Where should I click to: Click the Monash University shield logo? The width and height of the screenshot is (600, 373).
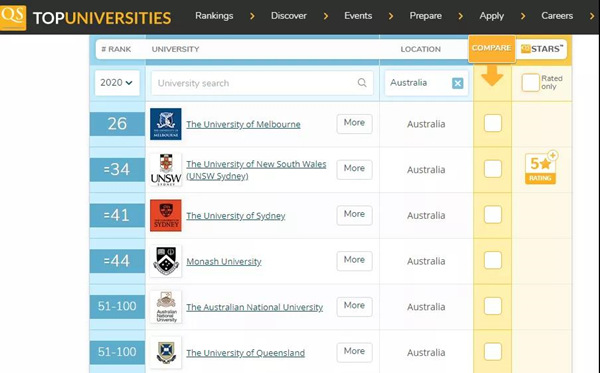pyautogui.click(x=166, y=261)
